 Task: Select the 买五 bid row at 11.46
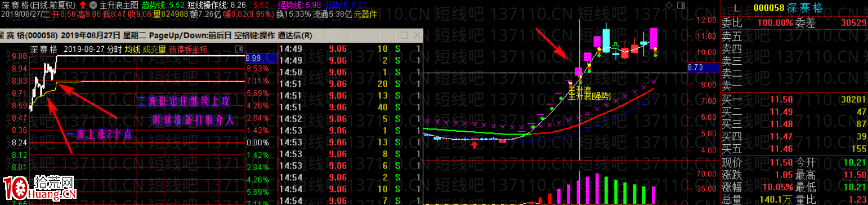click(794, 149)
